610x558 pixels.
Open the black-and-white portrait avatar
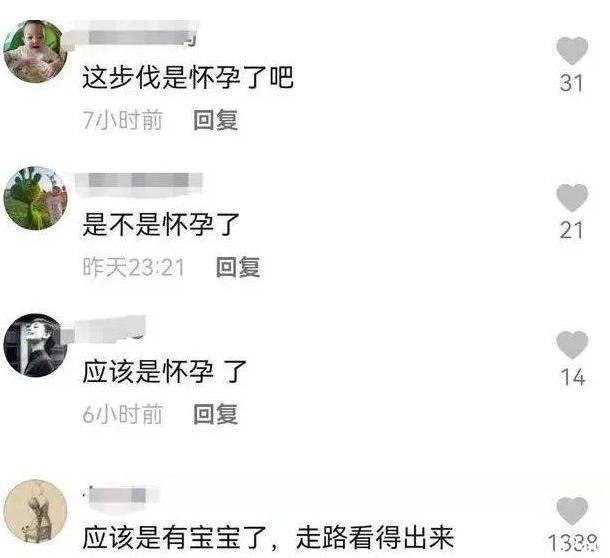(x=35, y=345)
